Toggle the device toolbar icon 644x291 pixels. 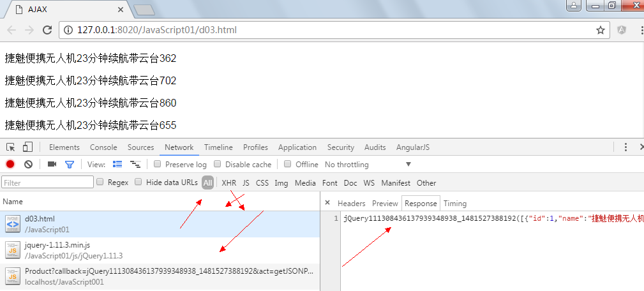tap(27, 147)
